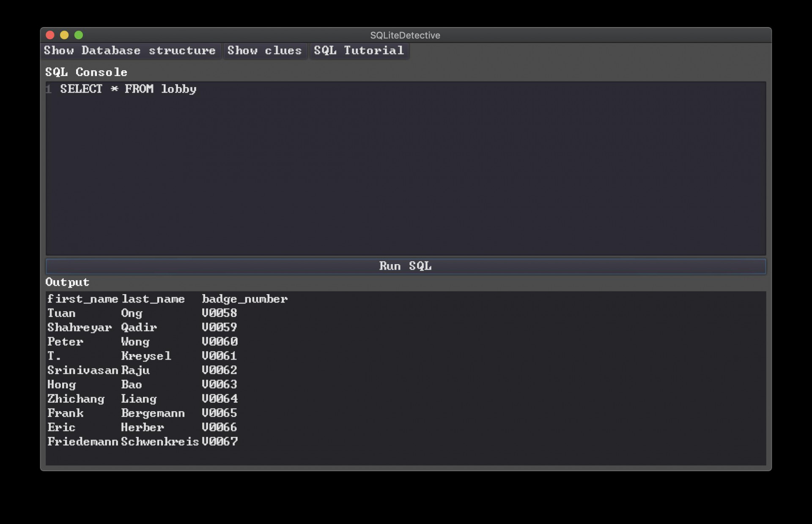This screenshot has width=812, height=524.
Task: Select badge number V0063
Action: (219, 385)
